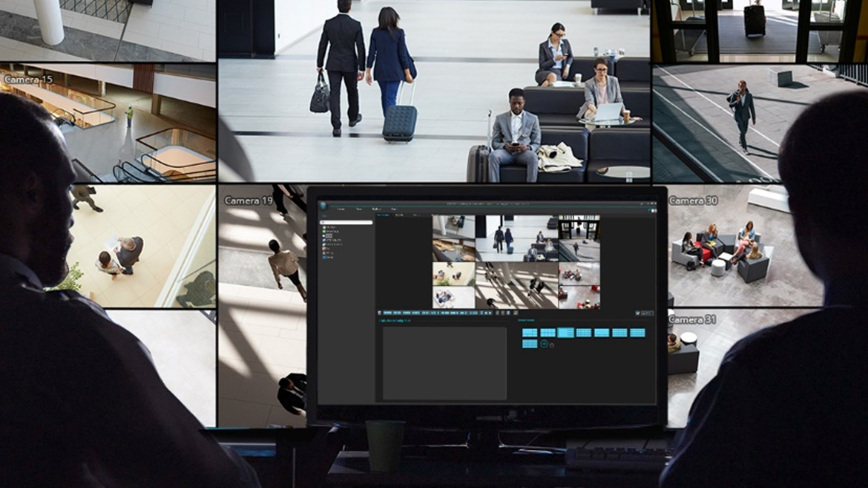Select the bottom-right tile with red seating in the monitor grid

point(579,298)
